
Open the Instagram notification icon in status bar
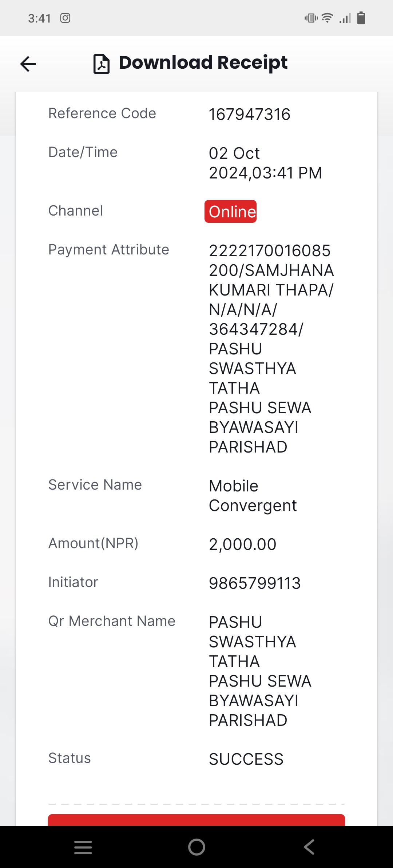tap(65, 18)
